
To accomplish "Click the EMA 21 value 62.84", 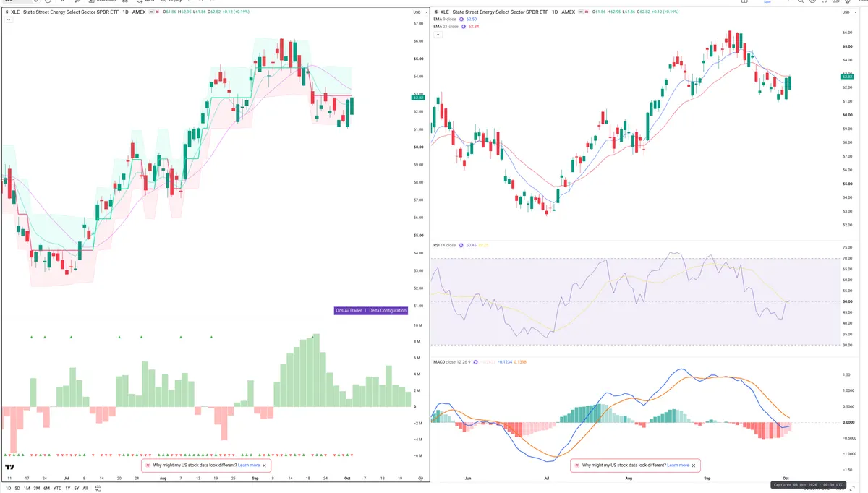I will (475, 27).
